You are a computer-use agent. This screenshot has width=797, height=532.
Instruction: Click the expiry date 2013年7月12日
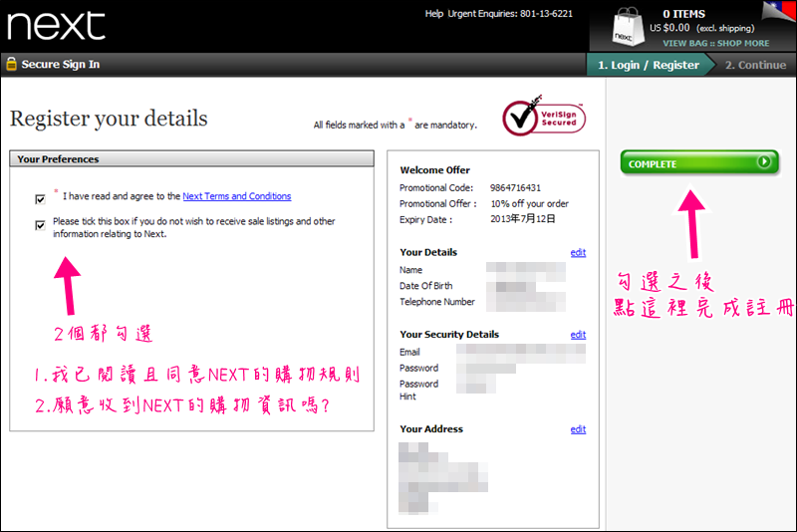coord(522,219)
